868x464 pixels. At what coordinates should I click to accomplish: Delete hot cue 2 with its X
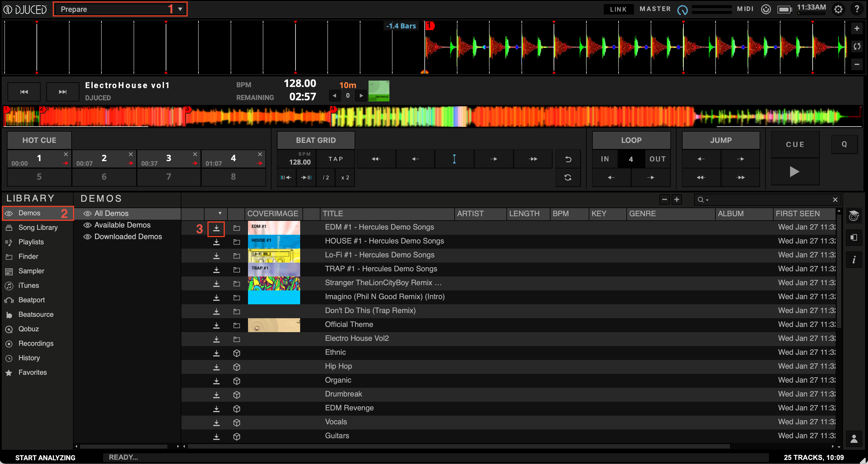pyautogui.click(x=130, y=154)
